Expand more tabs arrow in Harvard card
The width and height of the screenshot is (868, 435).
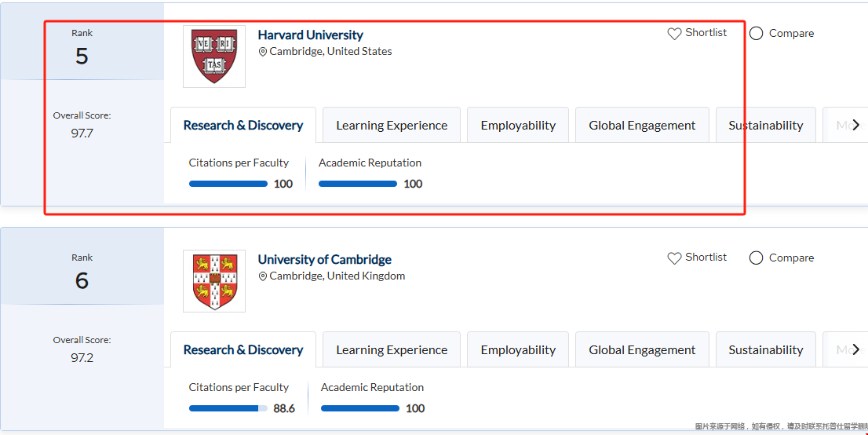coord(855,125)
